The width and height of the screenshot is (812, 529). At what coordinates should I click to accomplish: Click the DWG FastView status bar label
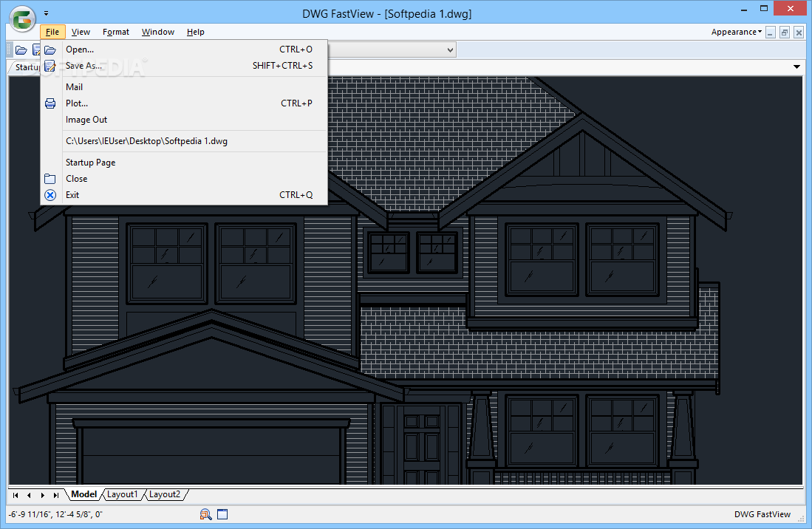(762, 514)
